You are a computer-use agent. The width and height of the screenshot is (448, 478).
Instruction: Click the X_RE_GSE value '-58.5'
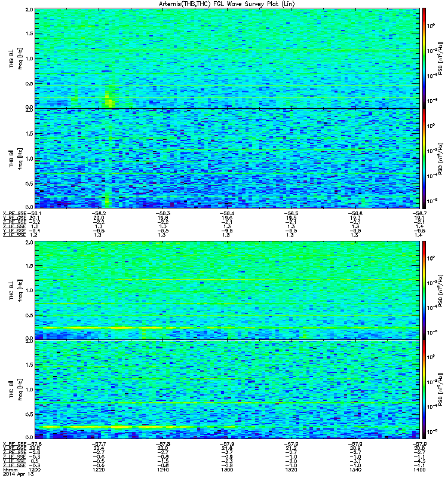click(x=291, y=213)
